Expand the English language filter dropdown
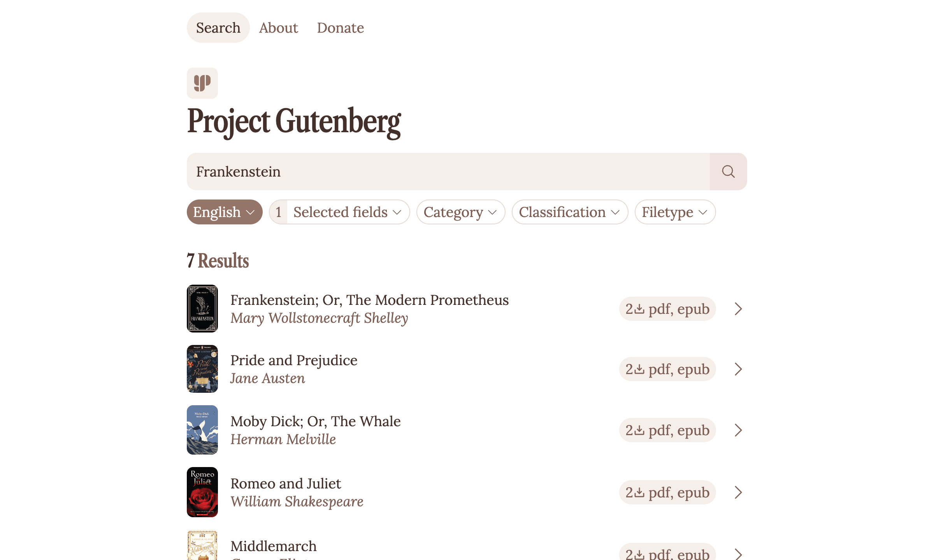Viewport: 934px width, 560px height. (224, 212)
